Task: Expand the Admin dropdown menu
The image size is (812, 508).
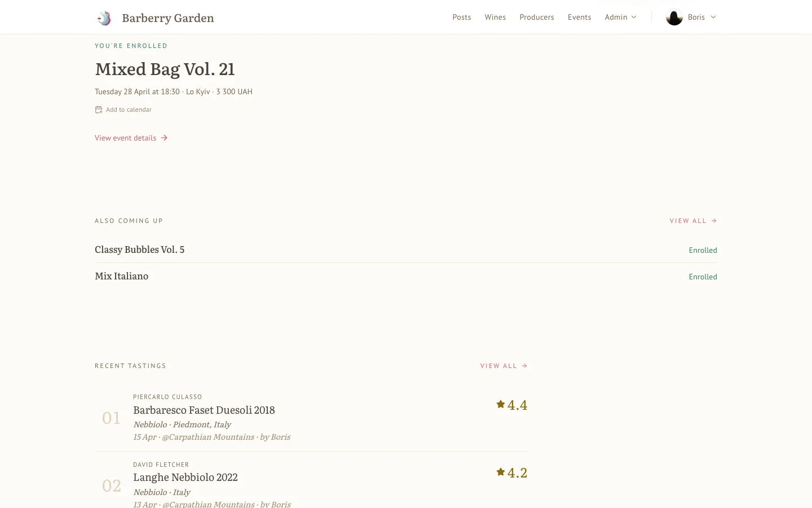Action: (620, 17)
